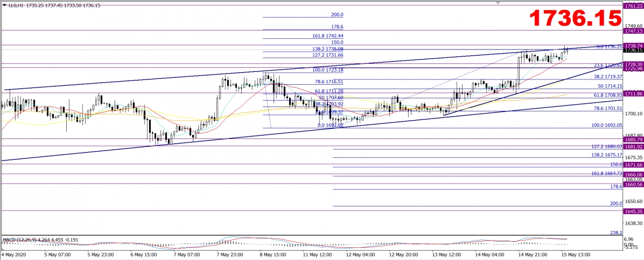The width and height of the screenshot is (644, 260).
Task: Click the 1738.74 purple price tag
Action: pos(633,45)
